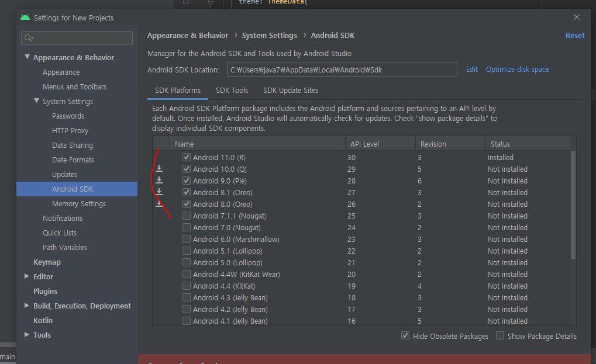Check Android 6.0 (Marshmallow) checkbox

pos(186,239)
